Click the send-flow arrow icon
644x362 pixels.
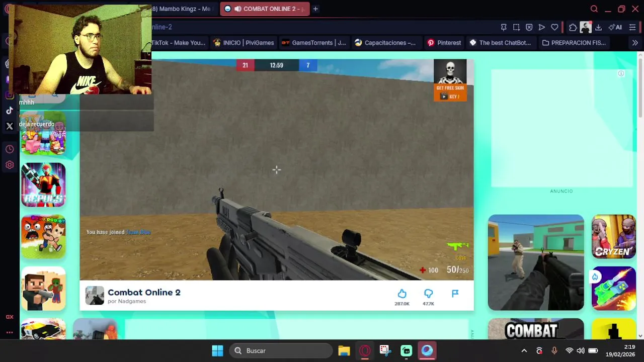coord(542,27)
